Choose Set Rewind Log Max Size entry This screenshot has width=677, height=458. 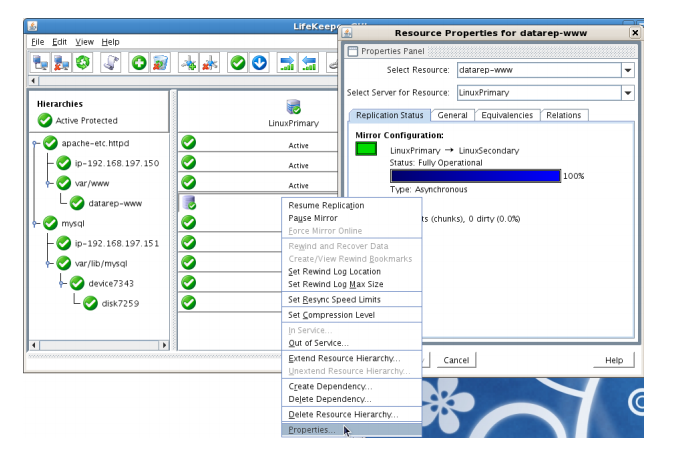click(x=351, y=284)
